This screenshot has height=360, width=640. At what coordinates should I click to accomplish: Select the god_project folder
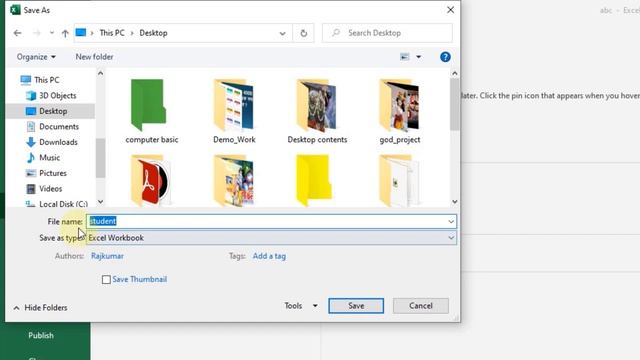(400, 111)
